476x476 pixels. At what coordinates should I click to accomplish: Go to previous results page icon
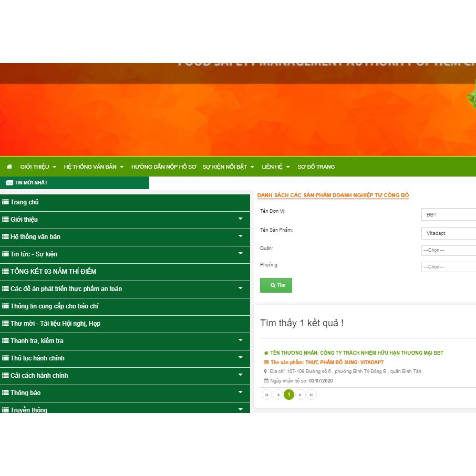click(277, 395)
